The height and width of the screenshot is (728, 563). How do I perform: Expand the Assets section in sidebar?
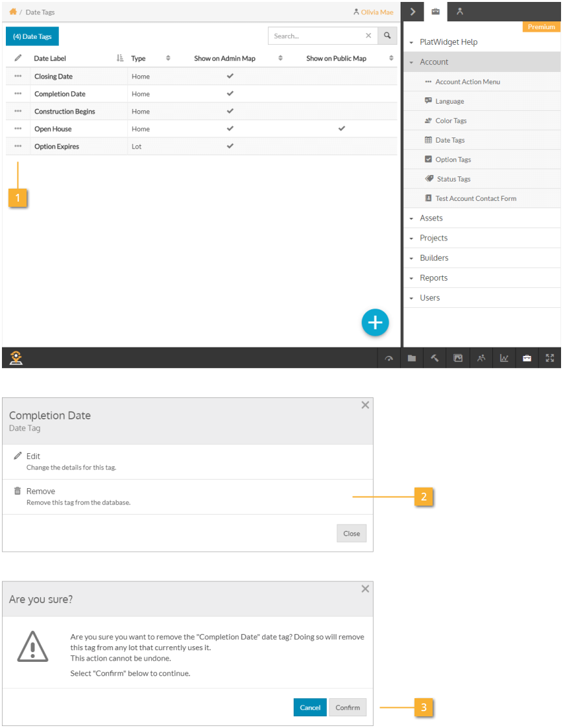(x=431, y=218)
